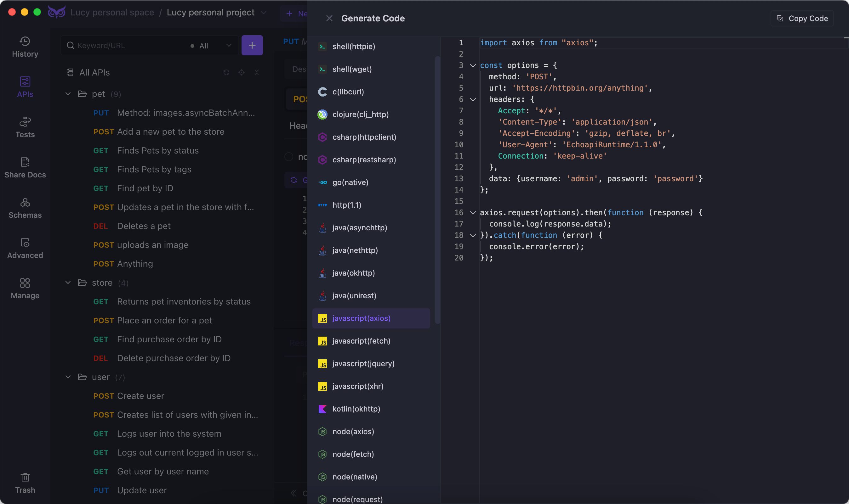Click the java(unirest) Java icon
This screenshot has width=849, height=504.
(x=322, y=295)
